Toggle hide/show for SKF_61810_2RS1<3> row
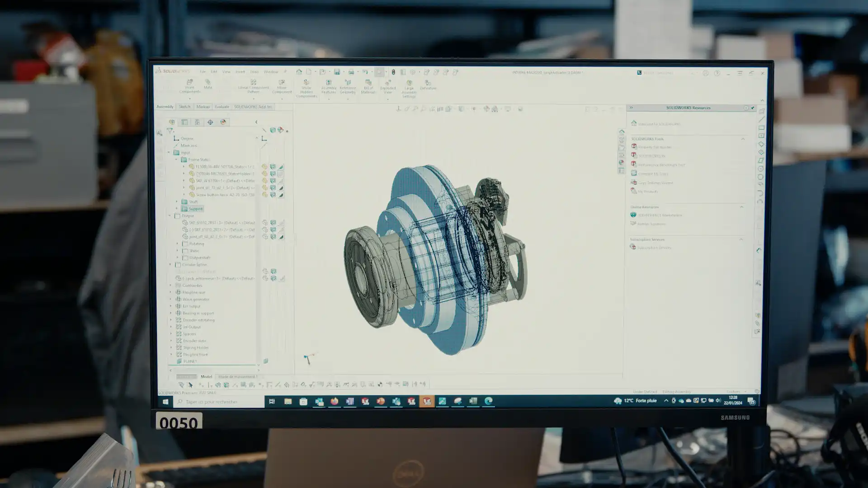 pos(265,223)
